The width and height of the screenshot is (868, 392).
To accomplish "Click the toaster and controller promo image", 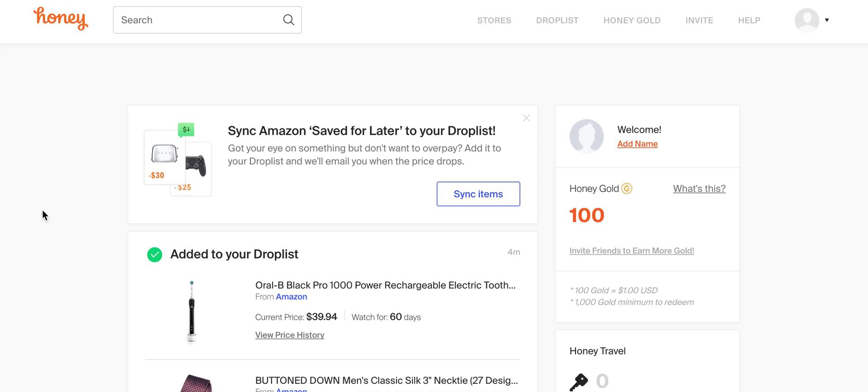I will 178,159.
